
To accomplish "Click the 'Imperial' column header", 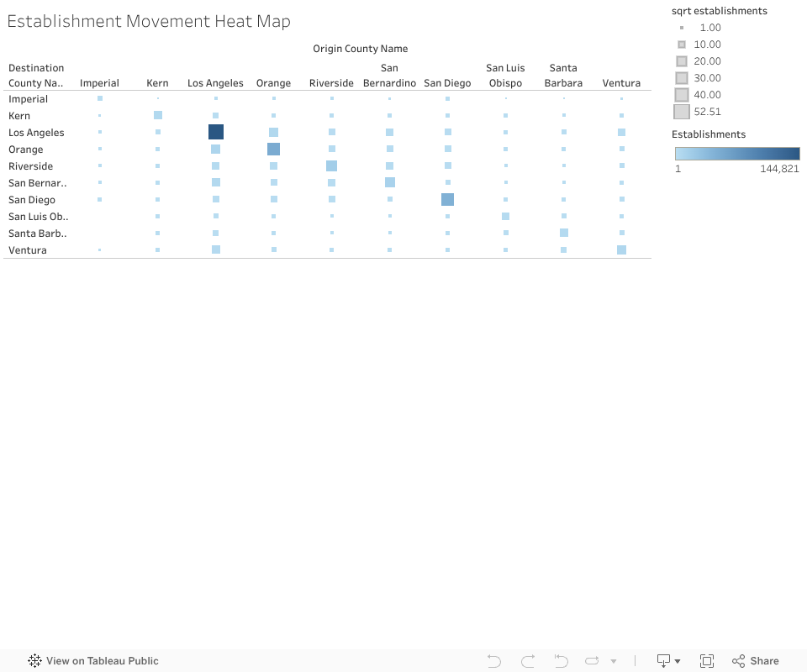I will [99, 83].
